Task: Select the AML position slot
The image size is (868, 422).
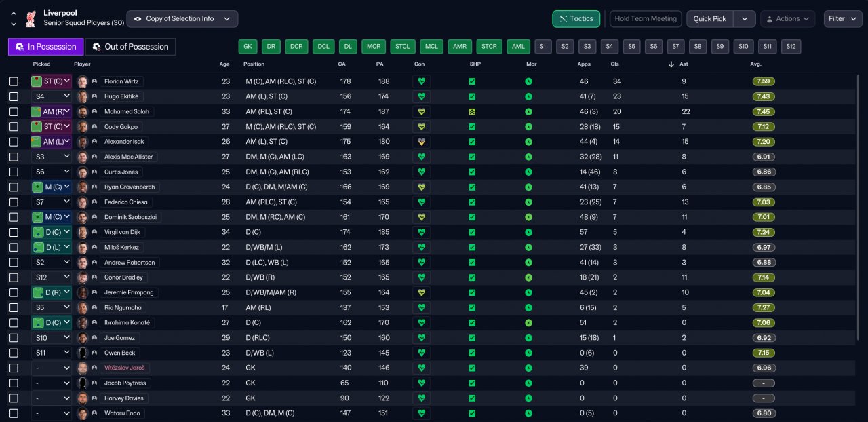Action: [518, 47]
